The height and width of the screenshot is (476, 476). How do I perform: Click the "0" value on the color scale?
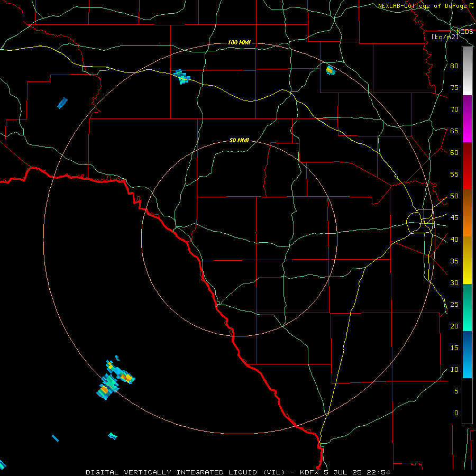click(x=456, y=413)
